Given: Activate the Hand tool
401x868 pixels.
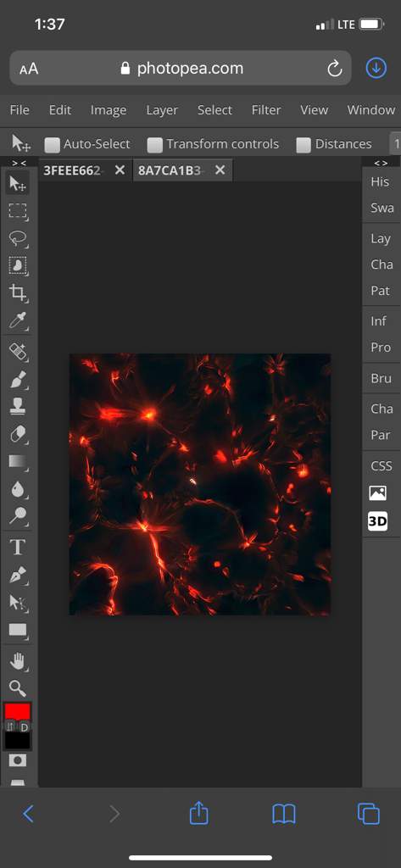Looking at the screenshot, I should click(18, 660).
